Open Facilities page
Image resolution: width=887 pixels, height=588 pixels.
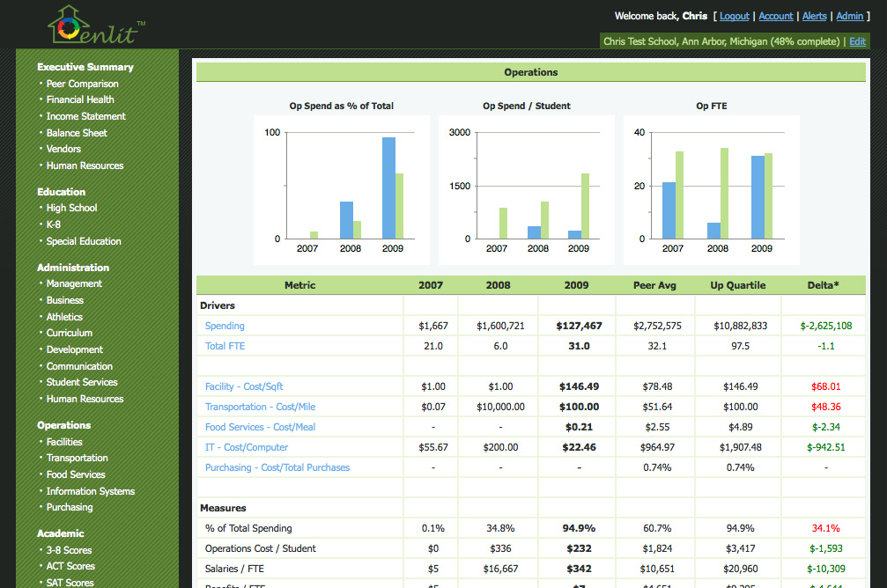(64, 442)
